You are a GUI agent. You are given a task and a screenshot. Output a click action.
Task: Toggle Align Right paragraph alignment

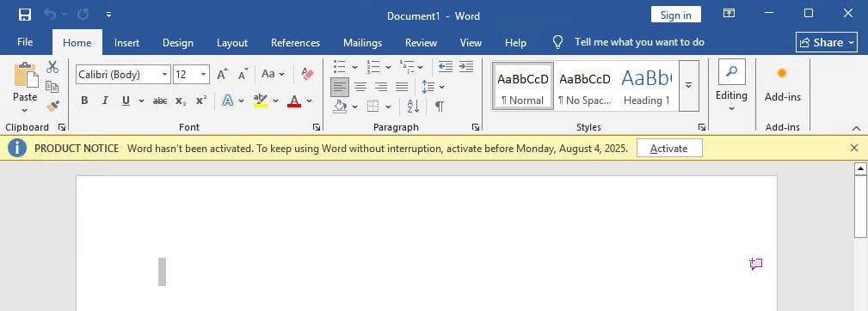click(381, 87)
